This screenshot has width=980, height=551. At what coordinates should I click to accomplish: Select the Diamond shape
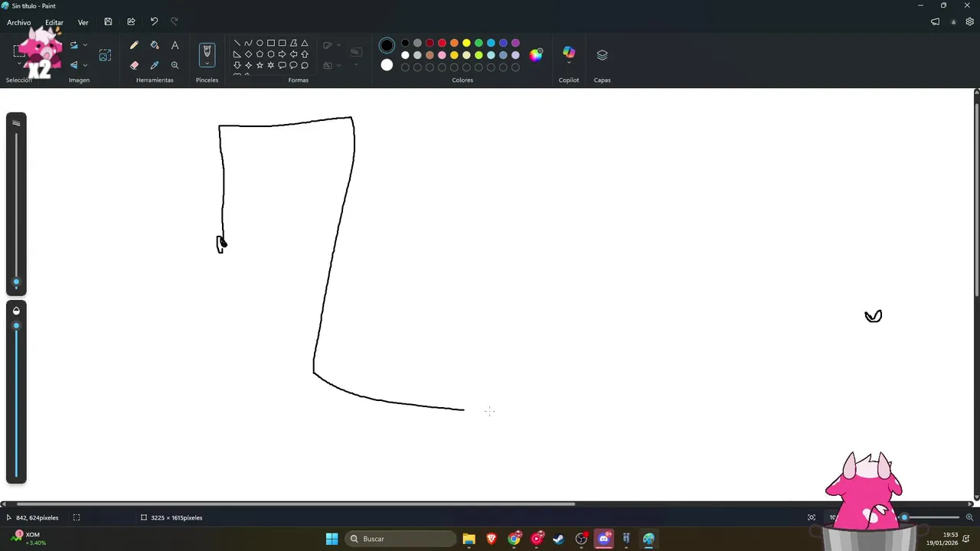pyautogui.click(x=248, y=54)
